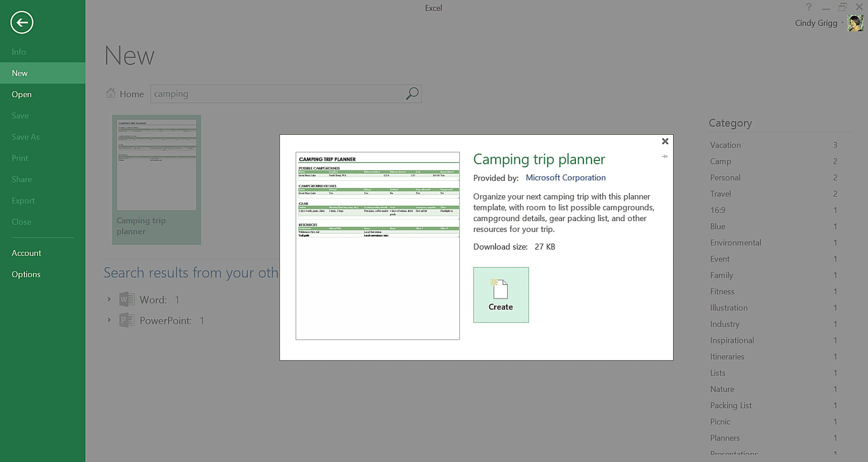The image size is (868, 462).
Task: Click the PowerPoint application icon
Action: tap(127, 320)
